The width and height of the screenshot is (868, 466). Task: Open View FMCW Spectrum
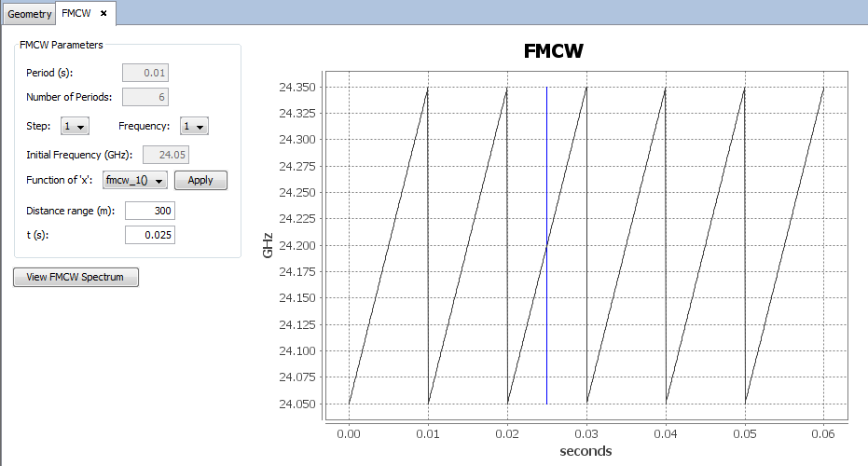point(76,277)
